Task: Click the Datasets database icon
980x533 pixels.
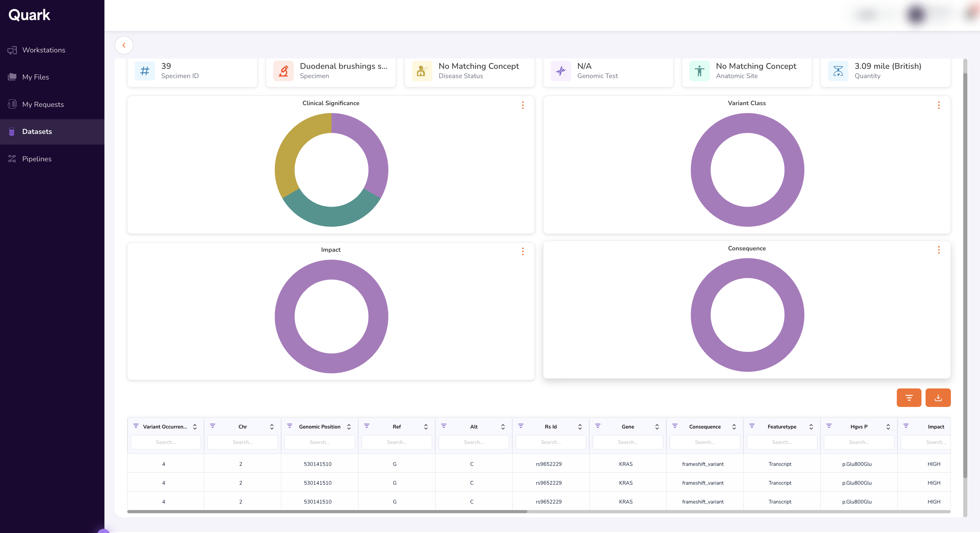Action: click(12, 131)
